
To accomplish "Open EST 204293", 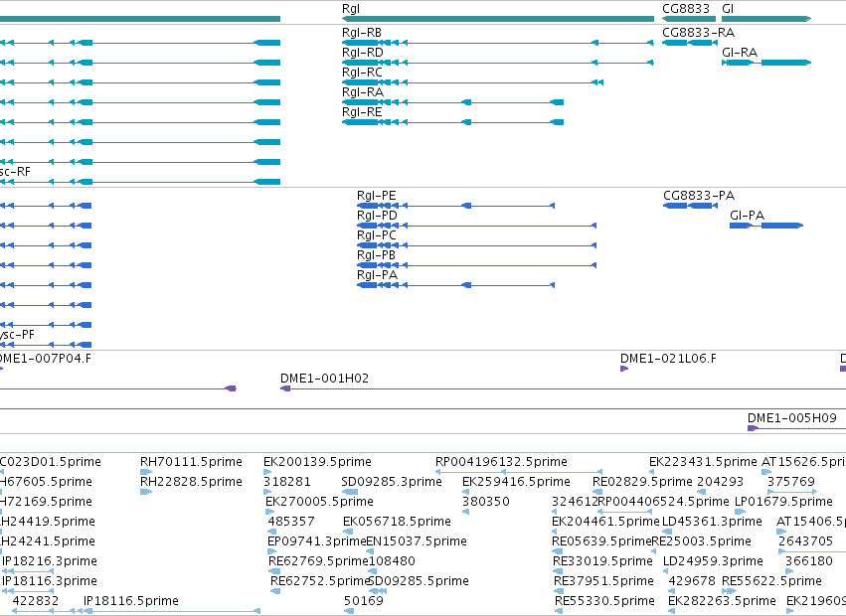I will coord(702,492).
